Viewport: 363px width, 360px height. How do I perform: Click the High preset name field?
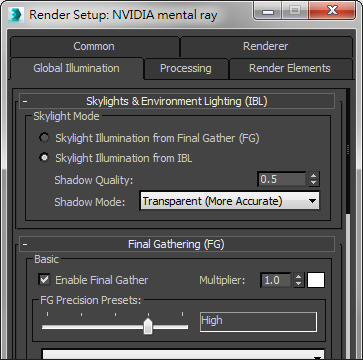click(258, 322)
